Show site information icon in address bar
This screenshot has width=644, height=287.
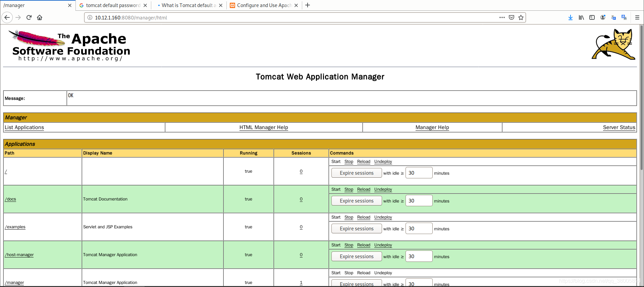[x=90, y=17]
